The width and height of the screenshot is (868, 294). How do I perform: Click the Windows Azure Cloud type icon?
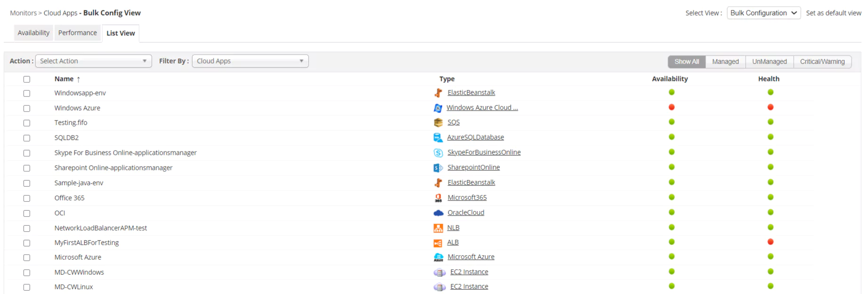438,108
